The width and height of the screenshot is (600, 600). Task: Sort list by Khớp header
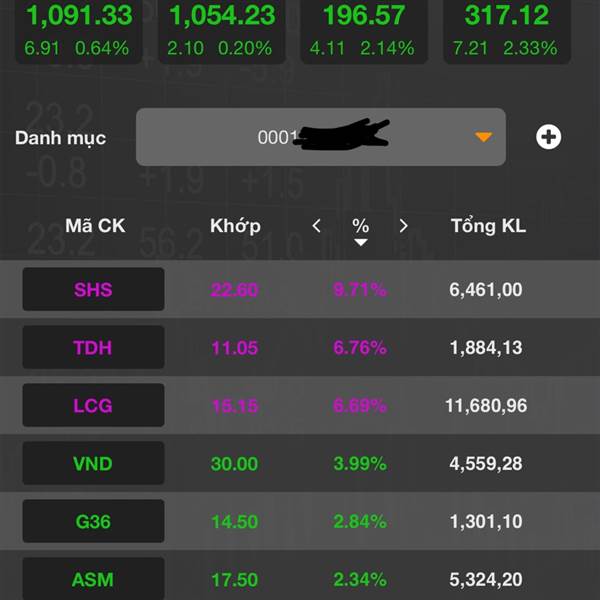tap(235, 226)
